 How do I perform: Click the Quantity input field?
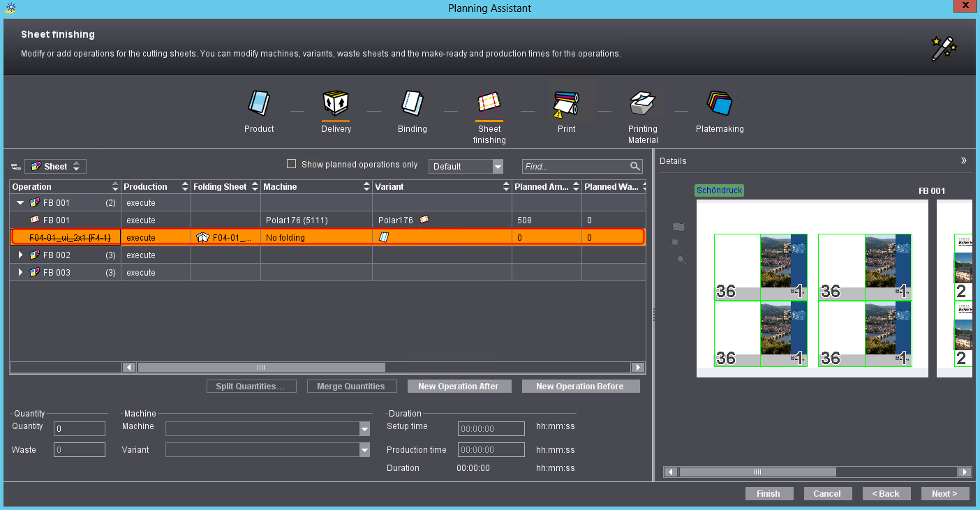[x=80, y=428]
